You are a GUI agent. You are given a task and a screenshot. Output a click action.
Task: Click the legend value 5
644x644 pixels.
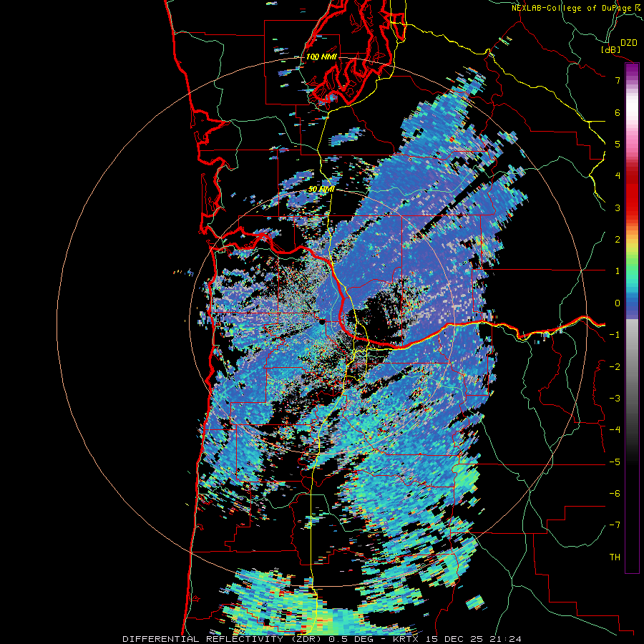click(x=618, y=144)
